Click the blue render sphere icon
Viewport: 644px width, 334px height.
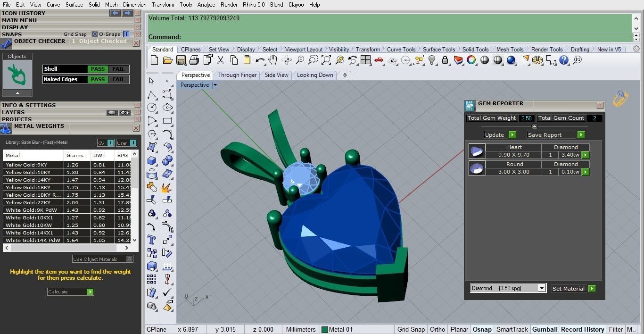pyautogui.click(x=511, y=60)
